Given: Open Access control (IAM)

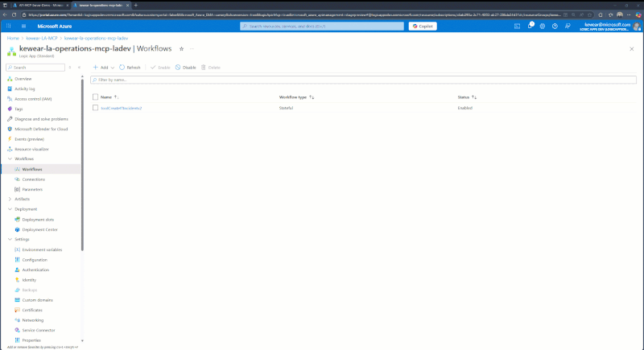Looking at the screenshot, I should [33, 99].
